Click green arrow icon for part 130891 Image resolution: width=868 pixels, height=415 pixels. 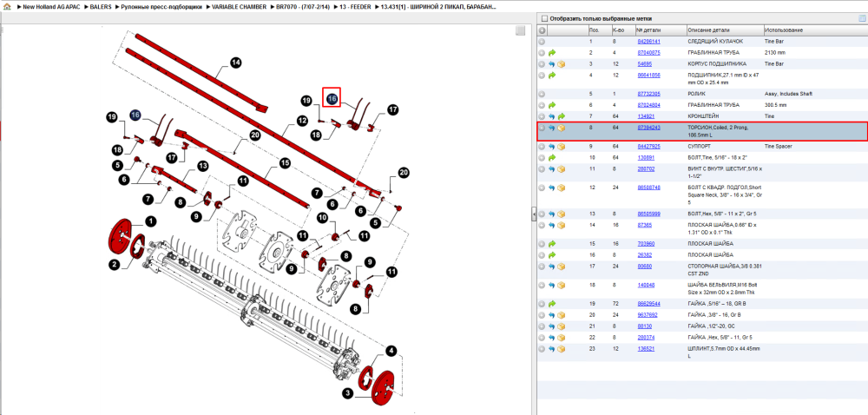[x=552, y=158]
